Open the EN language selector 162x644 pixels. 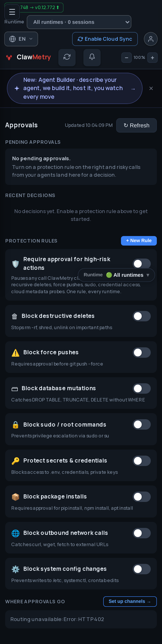21,39
